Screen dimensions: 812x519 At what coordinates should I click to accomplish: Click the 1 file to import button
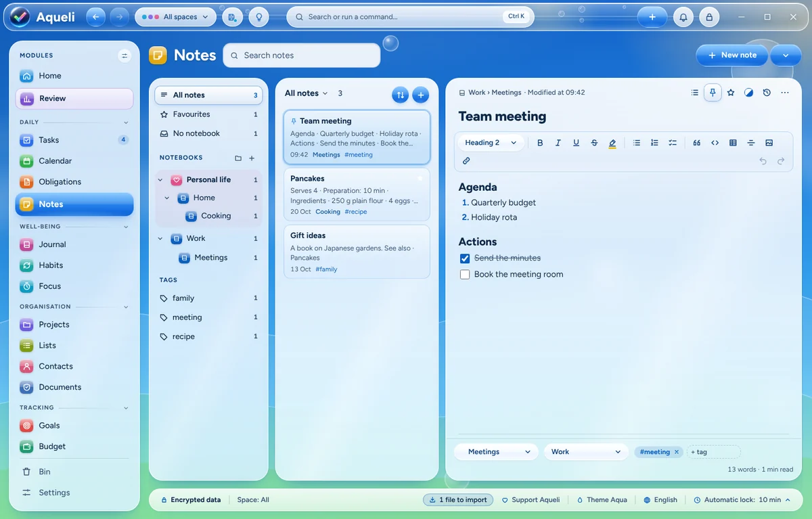(459, 500)
